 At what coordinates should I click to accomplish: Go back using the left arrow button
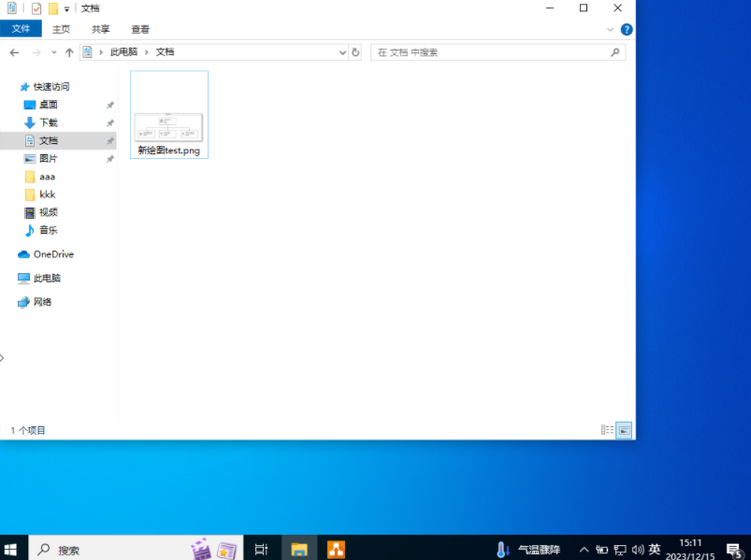point(14,52)
